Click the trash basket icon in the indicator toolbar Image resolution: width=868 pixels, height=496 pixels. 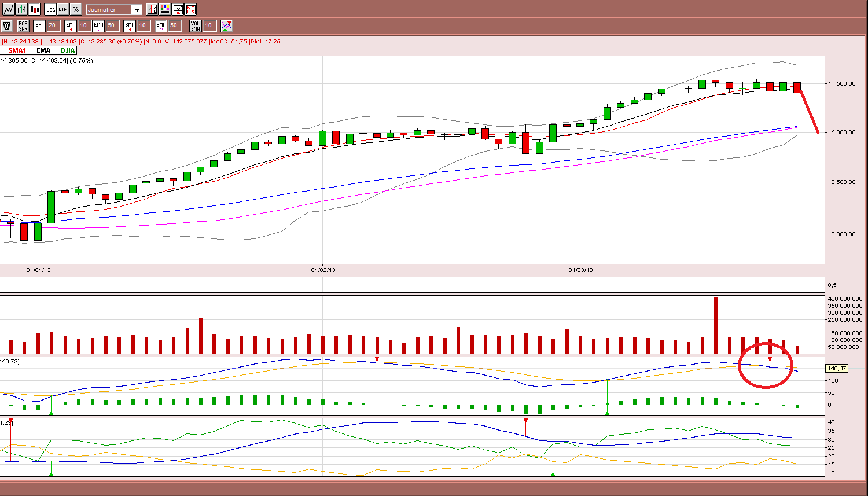pyautogui.click(x=7, y=25)
